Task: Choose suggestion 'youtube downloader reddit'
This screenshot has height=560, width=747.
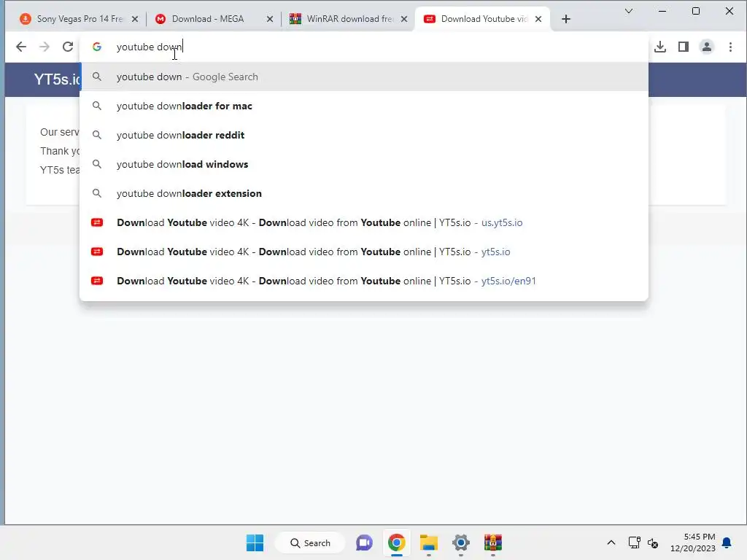Action: point(364,135)
